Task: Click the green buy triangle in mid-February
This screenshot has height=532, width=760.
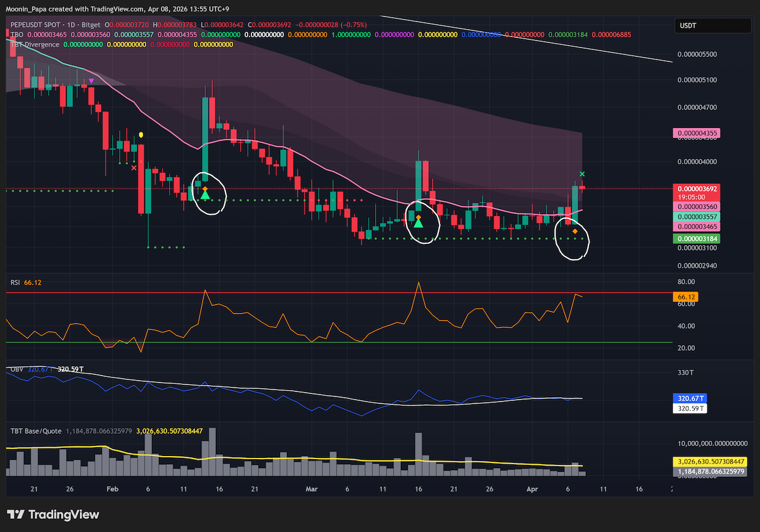Action: [x=205, y=194]
